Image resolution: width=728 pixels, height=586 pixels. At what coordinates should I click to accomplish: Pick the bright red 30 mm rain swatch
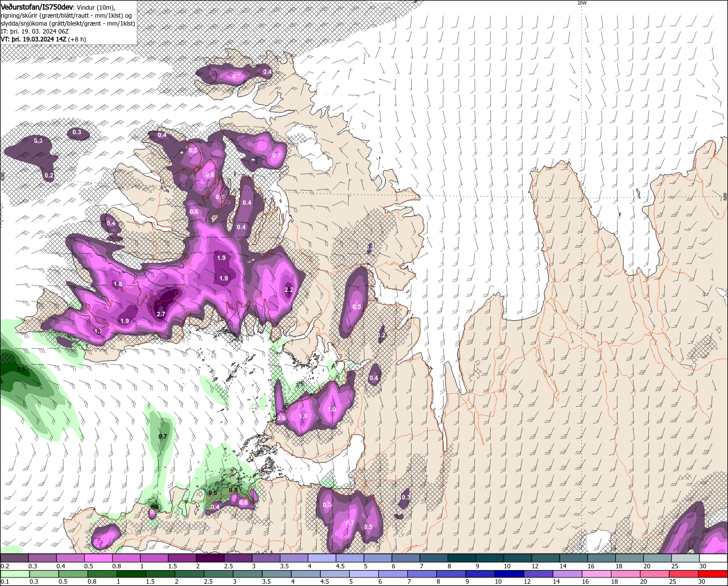coord(714,574)
